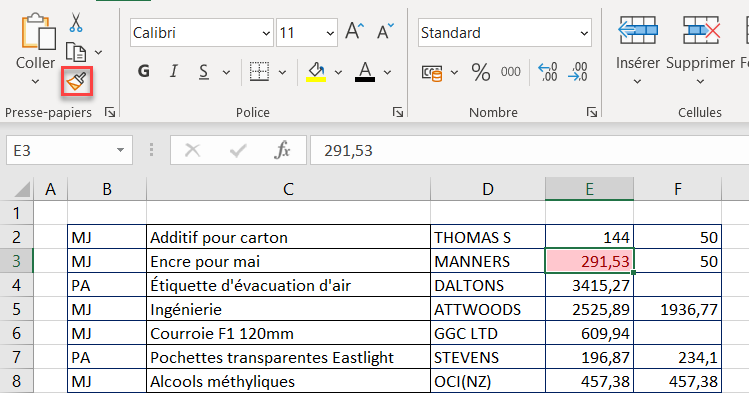Select column F header
The height and width of the screenshot is (393, 749).
(678, 190)
